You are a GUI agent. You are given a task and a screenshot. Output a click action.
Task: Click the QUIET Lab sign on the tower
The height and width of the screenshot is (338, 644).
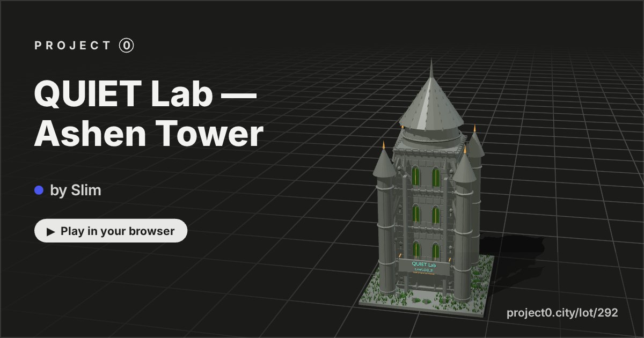[x=423, y=267]
